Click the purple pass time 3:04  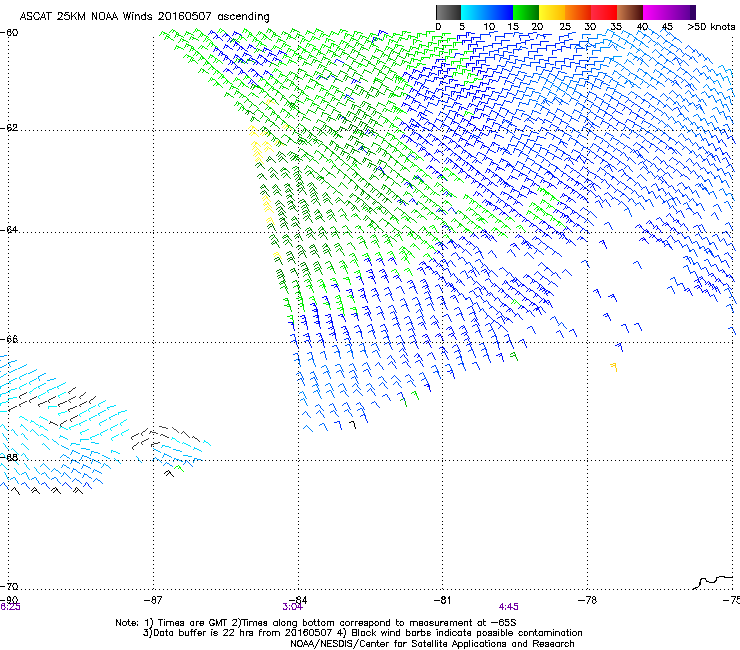[292, 607]
